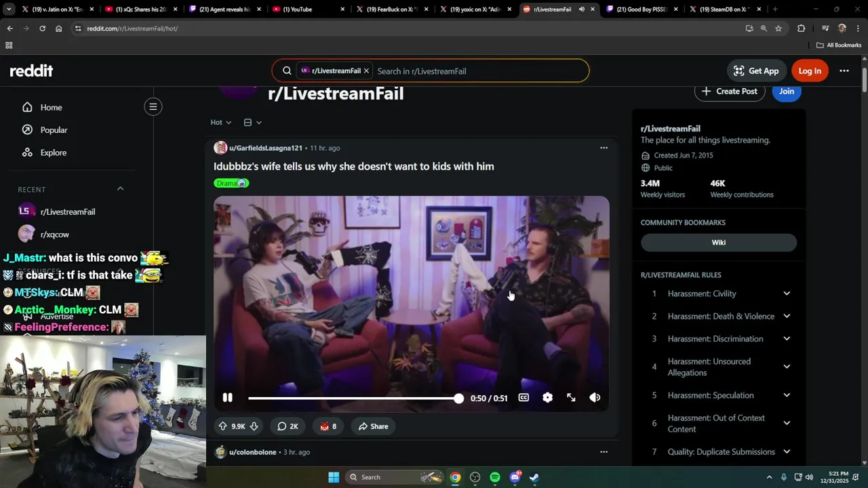Open u/GarfieldsLasagna121 profile

pos(265,148)
